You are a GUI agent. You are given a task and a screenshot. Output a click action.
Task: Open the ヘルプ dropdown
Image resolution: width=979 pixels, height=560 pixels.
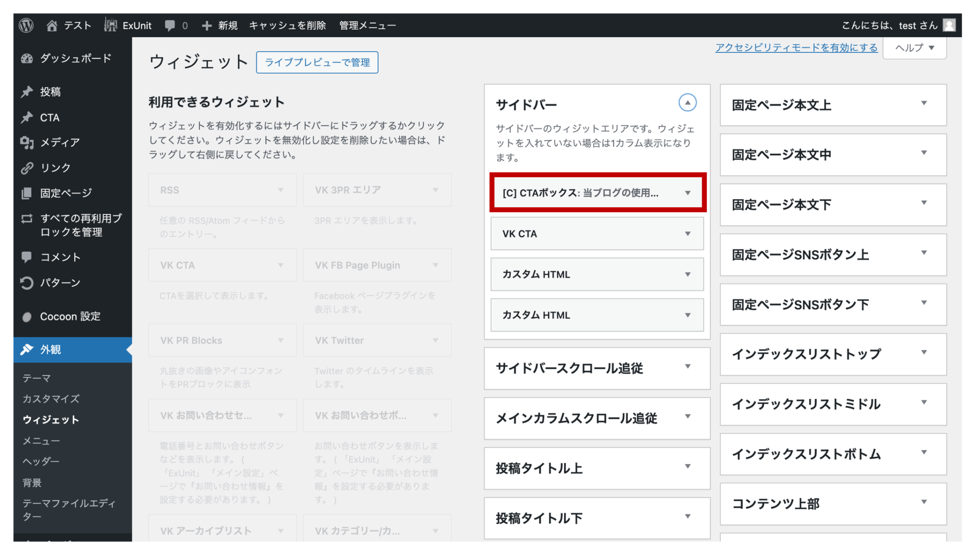914,47
